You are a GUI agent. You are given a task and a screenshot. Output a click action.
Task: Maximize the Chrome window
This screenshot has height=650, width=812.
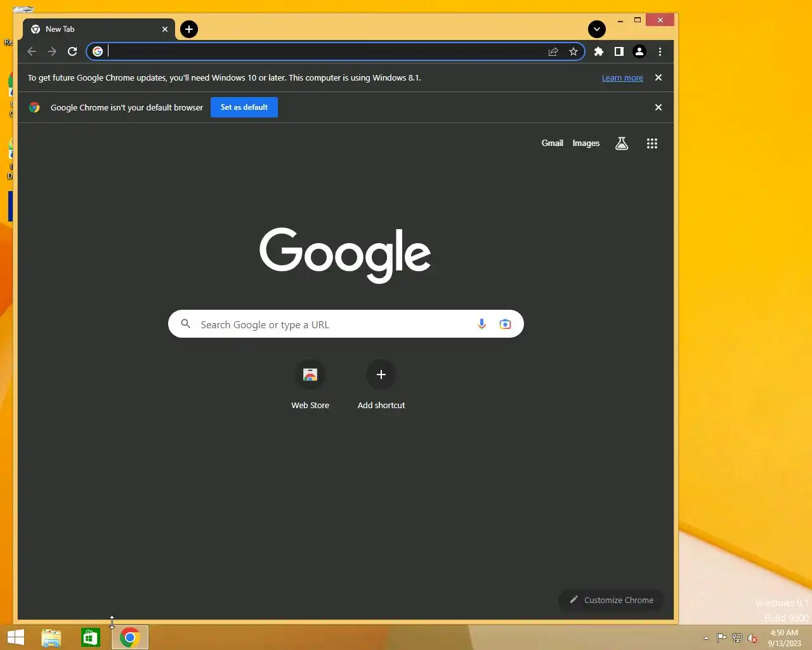coord(638,20)
